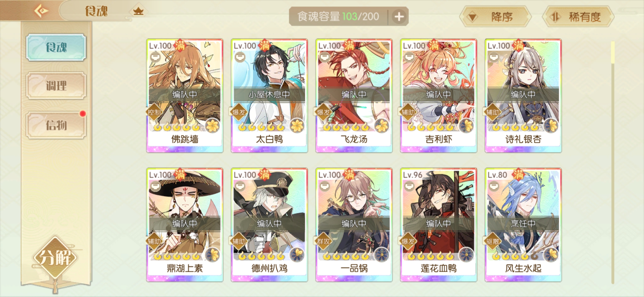This screenshot has width=644, height=297.
Task: Open the 稀有度 sort dropdown
Action: click(x=578, y=17)
